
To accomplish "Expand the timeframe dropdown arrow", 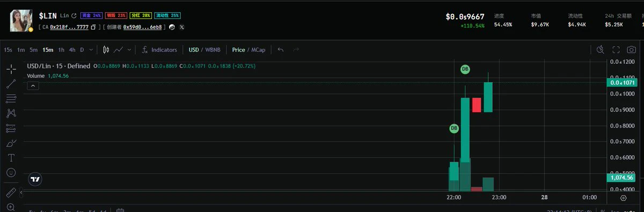I will click(91, 50).
